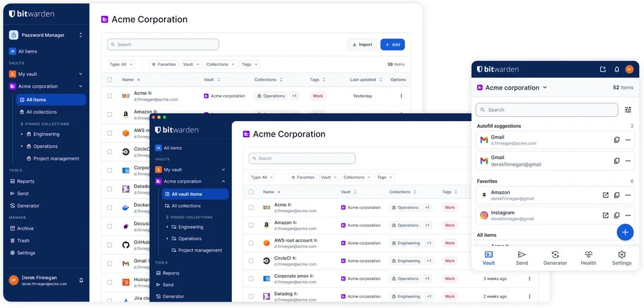Open Reports in back window sidebar
The height and width of the screenshot is (308, 644).
22,181
